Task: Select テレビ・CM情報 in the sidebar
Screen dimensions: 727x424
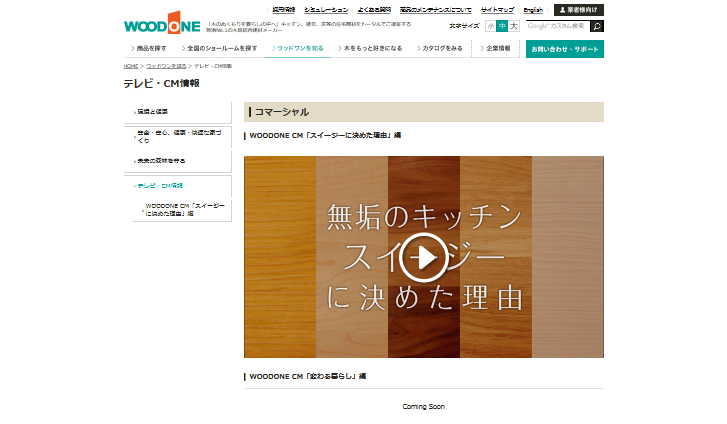Action: pyautogui.click(x=178, y=186)
